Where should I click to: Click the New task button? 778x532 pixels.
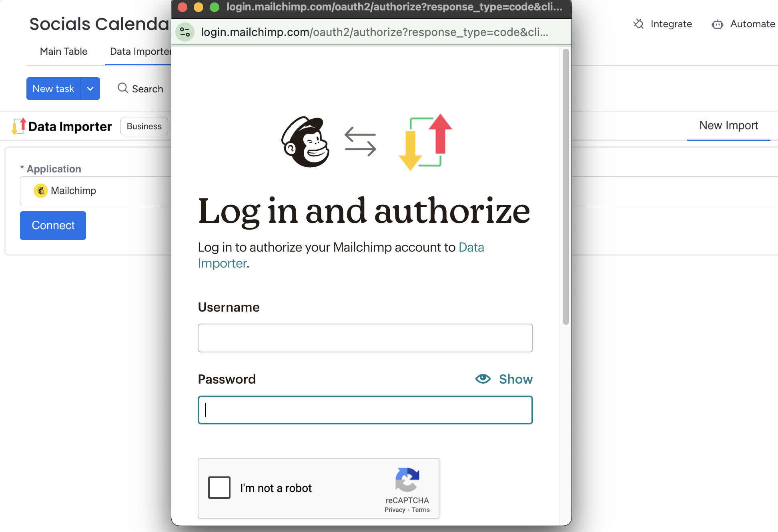(53, 89)
